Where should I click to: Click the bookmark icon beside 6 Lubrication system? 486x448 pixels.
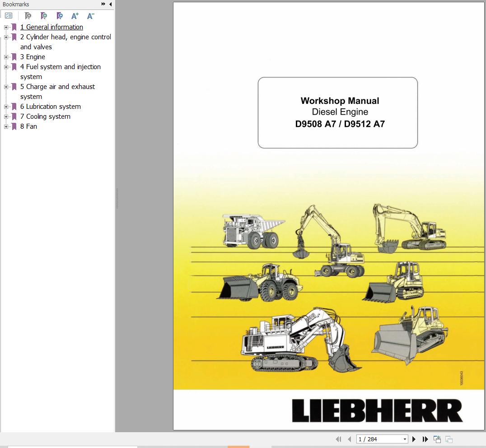pos(14,107)
